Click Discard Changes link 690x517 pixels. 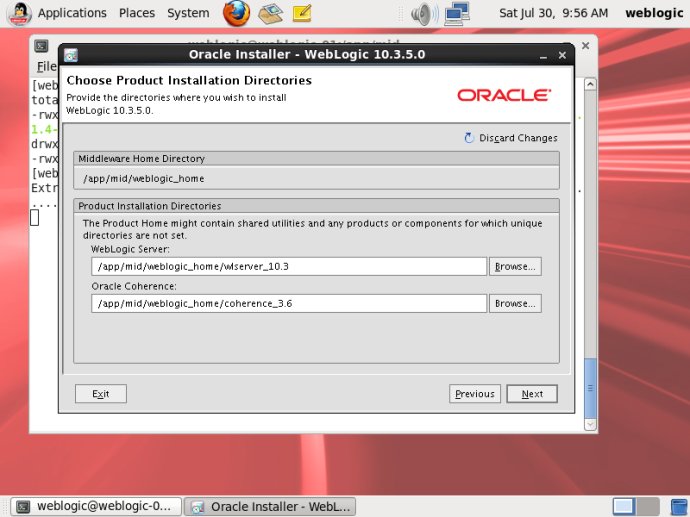pos(518,138)
